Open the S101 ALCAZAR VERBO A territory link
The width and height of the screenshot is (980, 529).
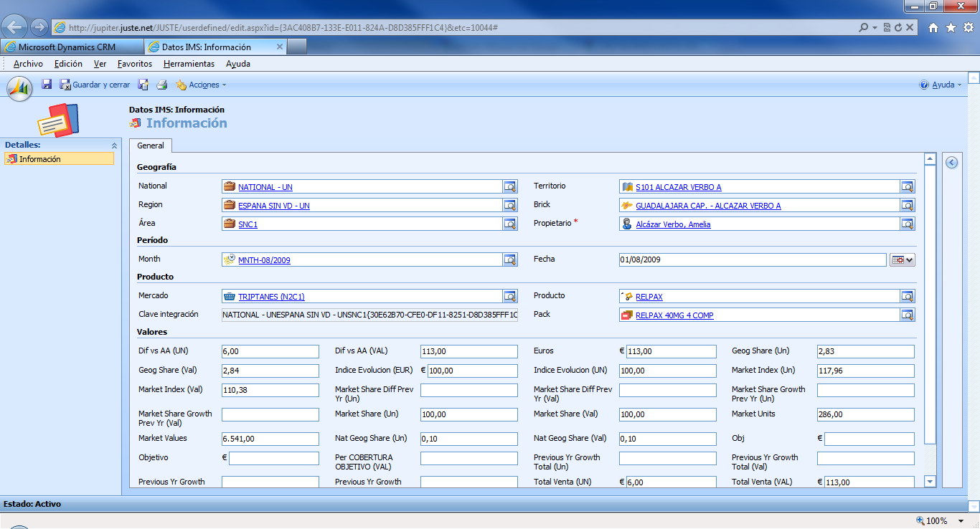coord(679,187)
